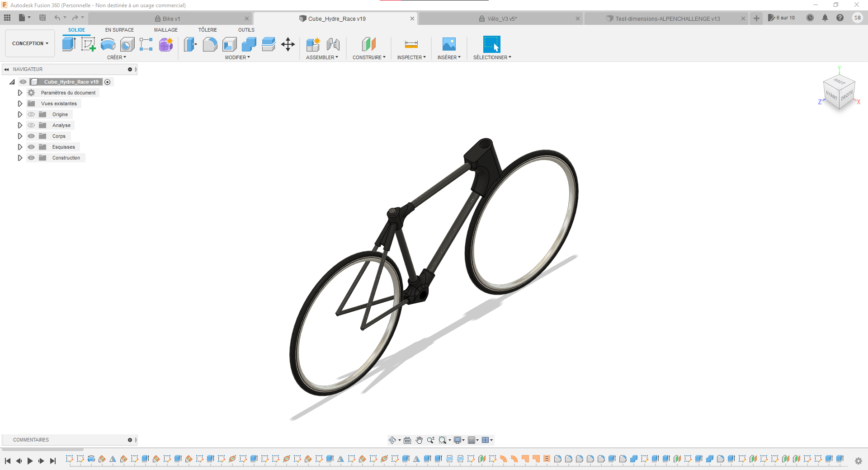
Task: Show the Origine folder
Action: (x=31, y=114)
